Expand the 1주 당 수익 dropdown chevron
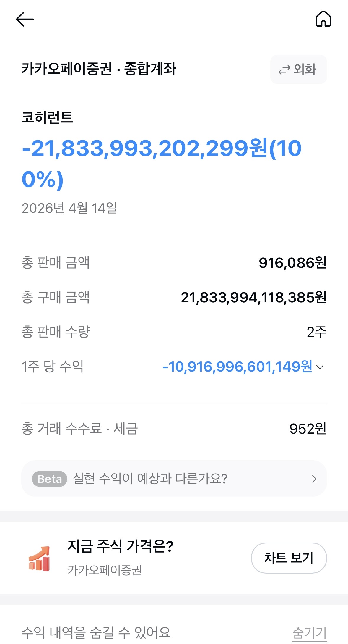This screenshot has width=348, height=644. pyautogui.click(x=320, y=367)
